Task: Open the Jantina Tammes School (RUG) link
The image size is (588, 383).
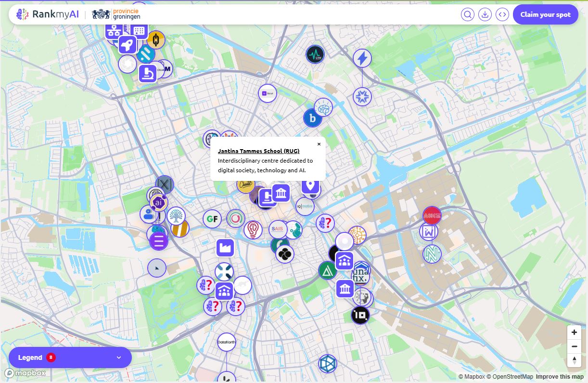Action: point(258,151)
